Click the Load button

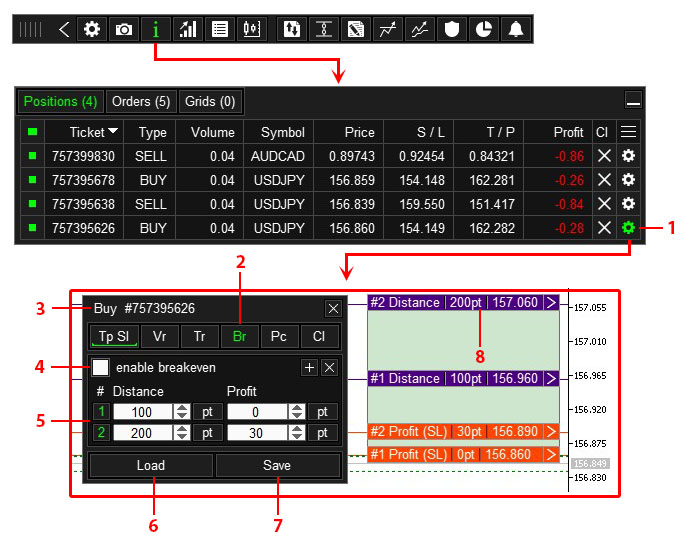pos(151,466)
